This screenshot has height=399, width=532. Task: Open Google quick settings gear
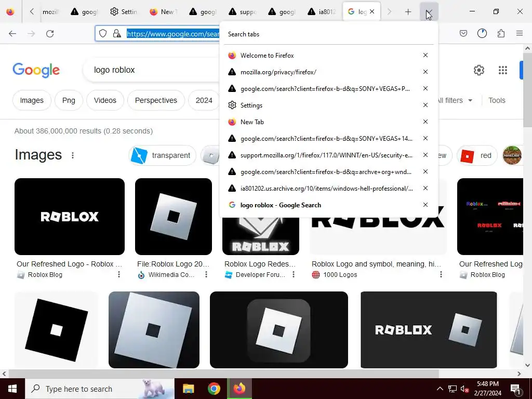(478, 70)
